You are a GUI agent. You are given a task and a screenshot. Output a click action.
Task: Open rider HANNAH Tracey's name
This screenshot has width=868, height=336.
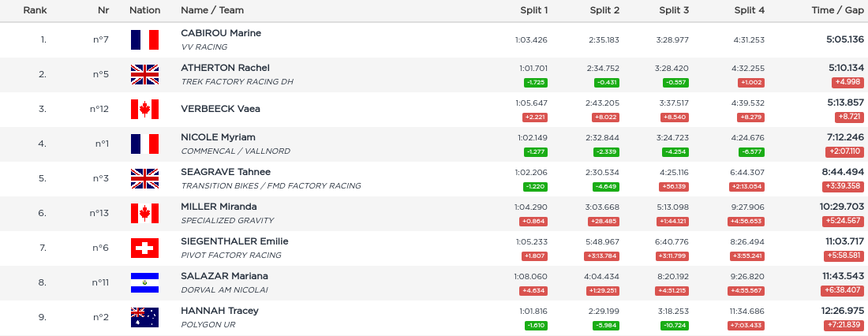pos(219,311)
